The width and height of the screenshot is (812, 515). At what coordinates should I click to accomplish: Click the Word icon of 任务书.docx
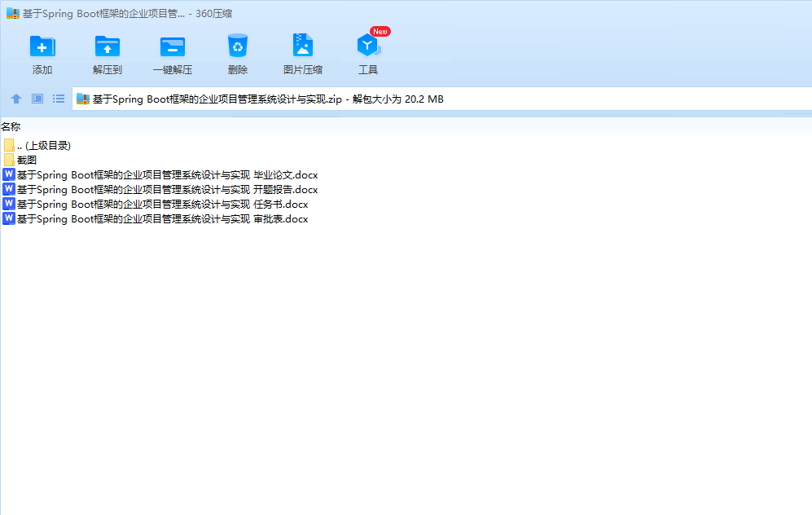[8, 204]
